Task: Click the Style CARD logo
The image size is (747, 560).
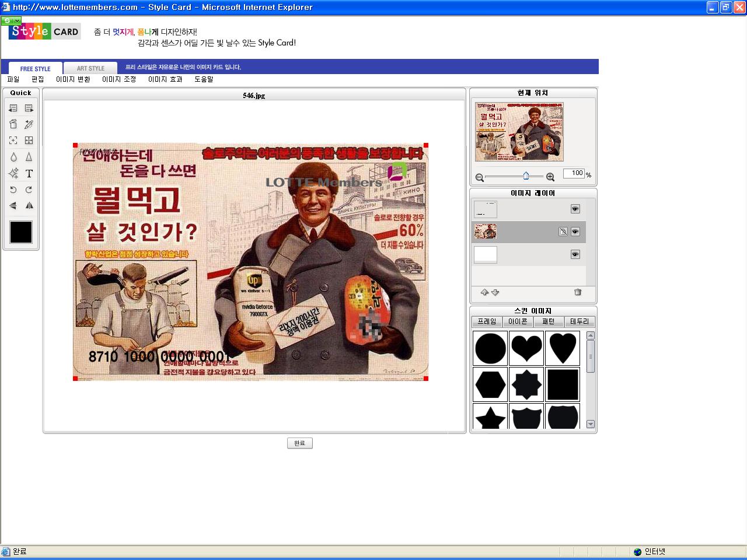Action: [44, 32]
